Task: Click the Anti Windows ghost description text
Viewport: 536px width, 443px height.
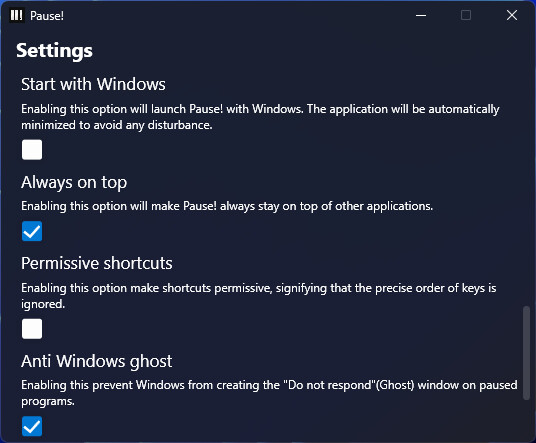Action: coord(269,393)
